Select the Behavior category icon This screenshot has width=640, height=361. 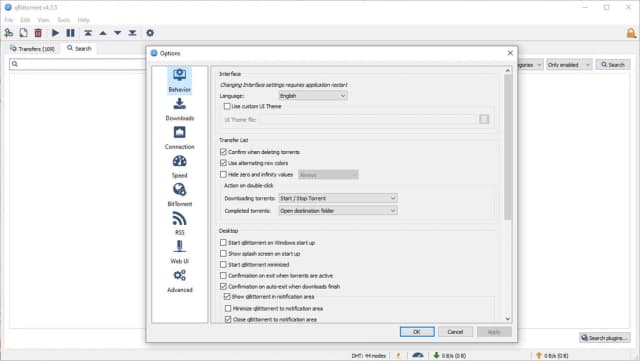180,80
